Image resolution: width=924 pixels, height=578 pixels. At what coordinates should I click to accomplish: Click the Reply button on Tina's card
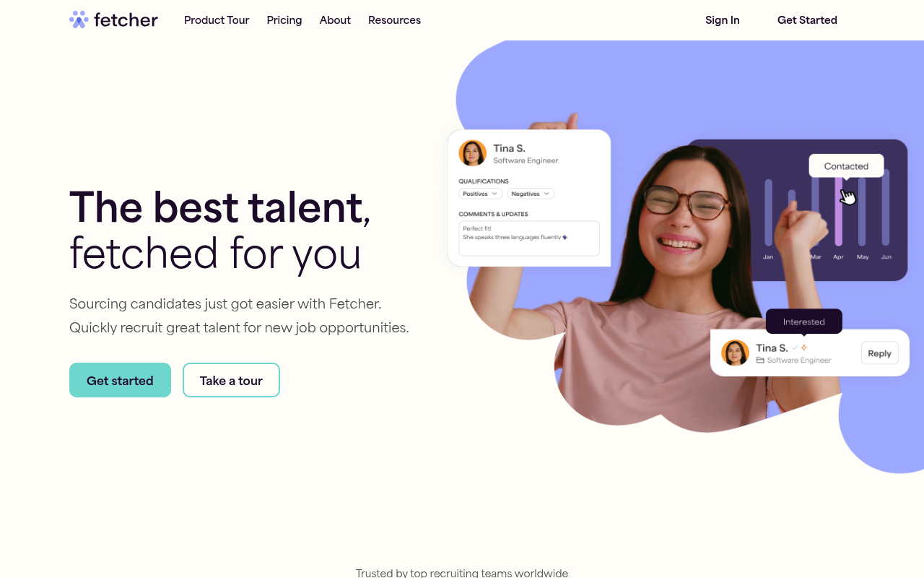click(x=879, y=353)
